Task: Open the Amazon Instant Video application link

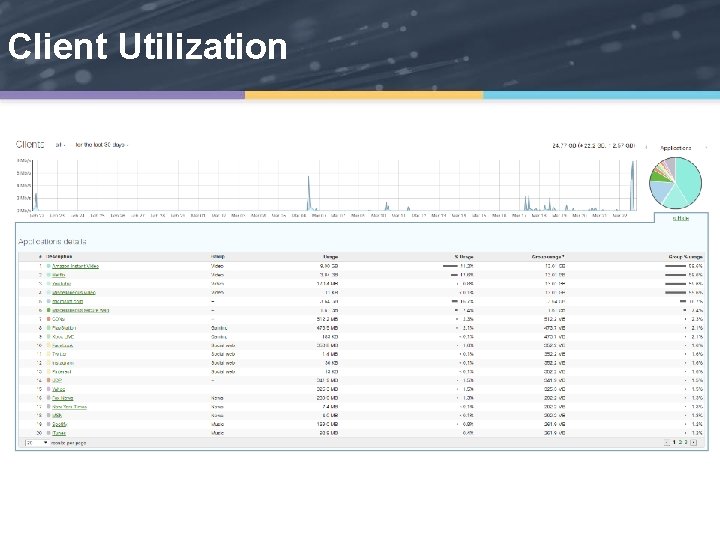Action: (75, 266)
